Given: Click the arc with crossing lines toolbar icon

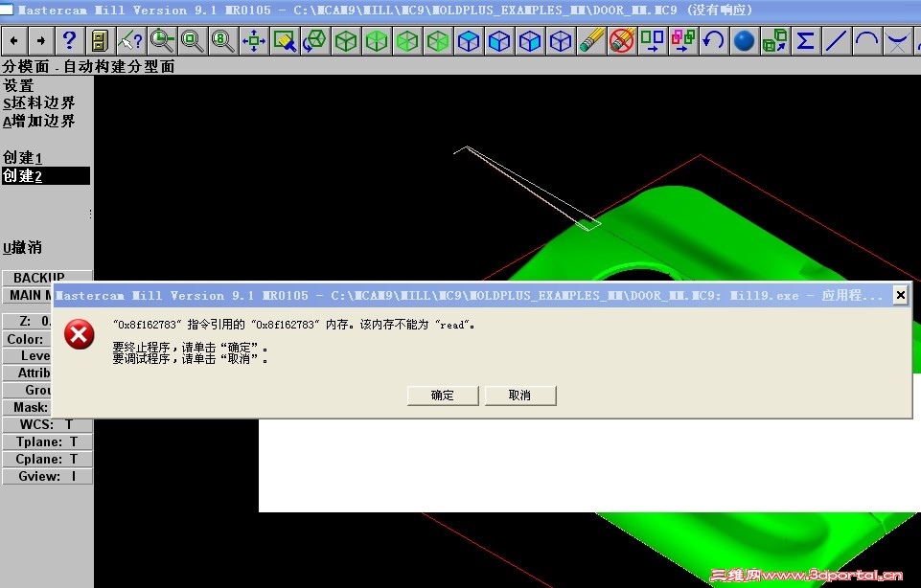Looking at the screenshot, I should (x=897, y=40).
